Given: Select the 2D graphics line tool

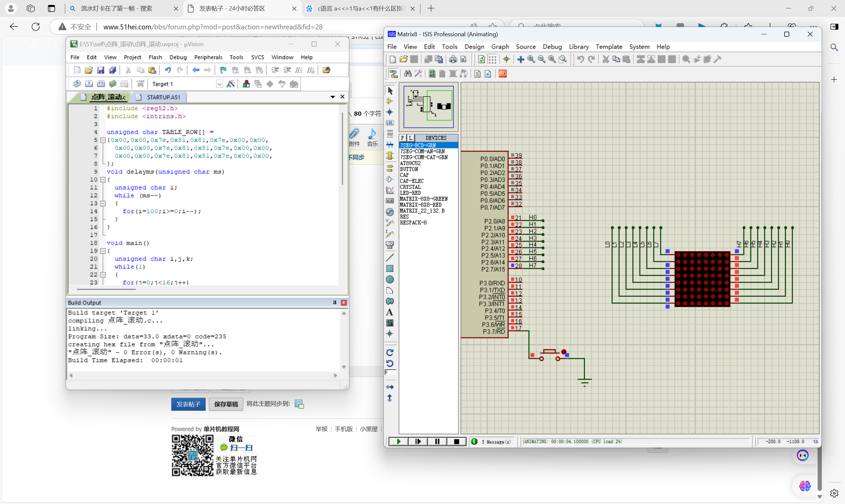Looking at the screenshot, I should (390, 257).
